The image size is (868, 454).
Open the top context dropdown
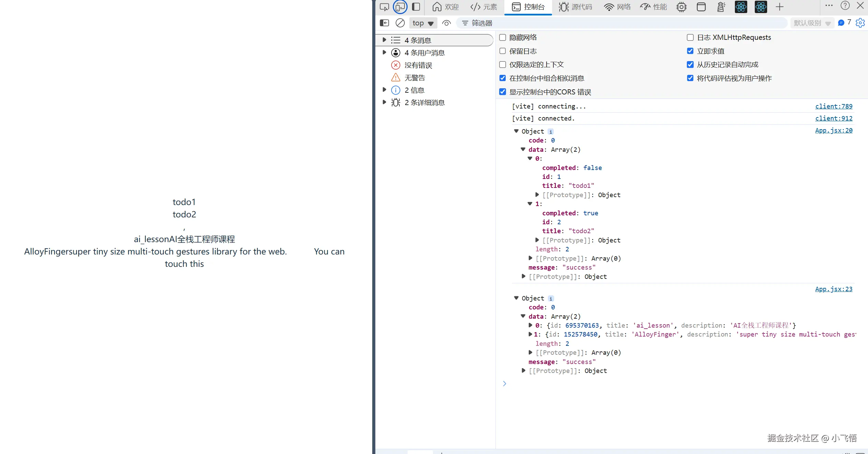coord(423,23)
